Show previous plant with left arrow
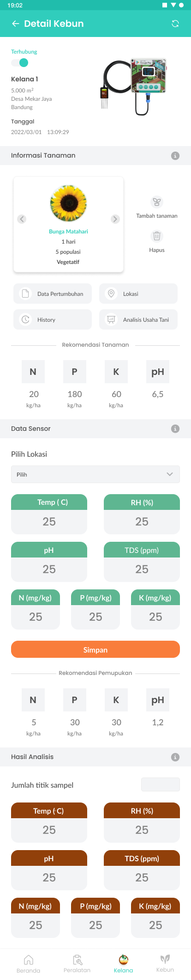 [x=22, y=219]
